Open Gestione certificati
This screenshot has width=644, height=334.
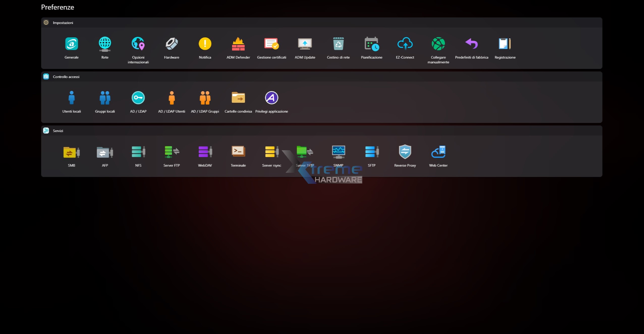tap(271, 44)
